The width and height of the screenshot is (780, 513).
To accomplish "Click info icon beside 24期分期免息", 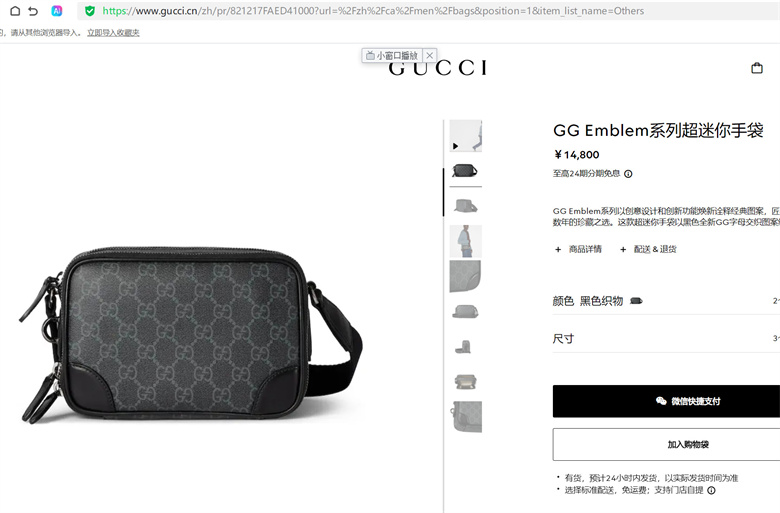I will [628, 174].
